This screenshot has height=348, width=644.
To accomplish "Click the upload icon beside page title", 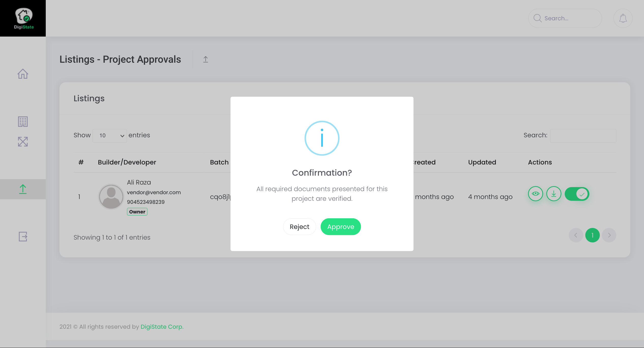I will pos(206,59).
